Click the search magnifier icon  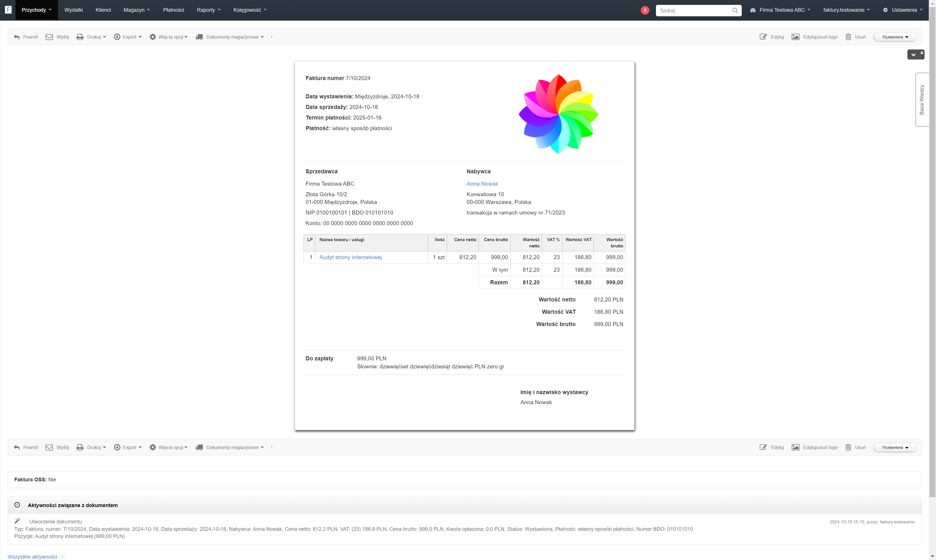(735, 11)
